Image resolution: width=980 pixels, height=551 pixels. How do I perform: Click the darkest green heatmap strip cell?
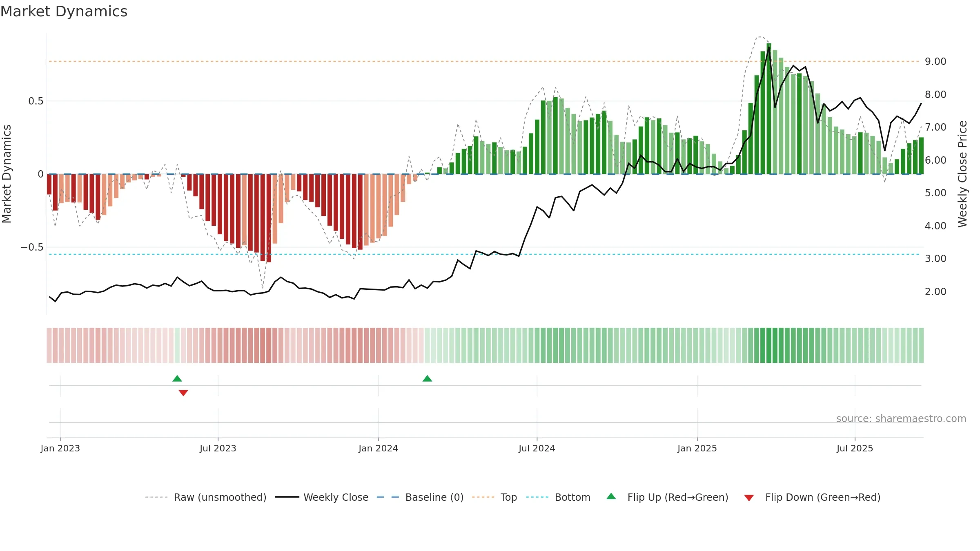(x=769, y=345)
